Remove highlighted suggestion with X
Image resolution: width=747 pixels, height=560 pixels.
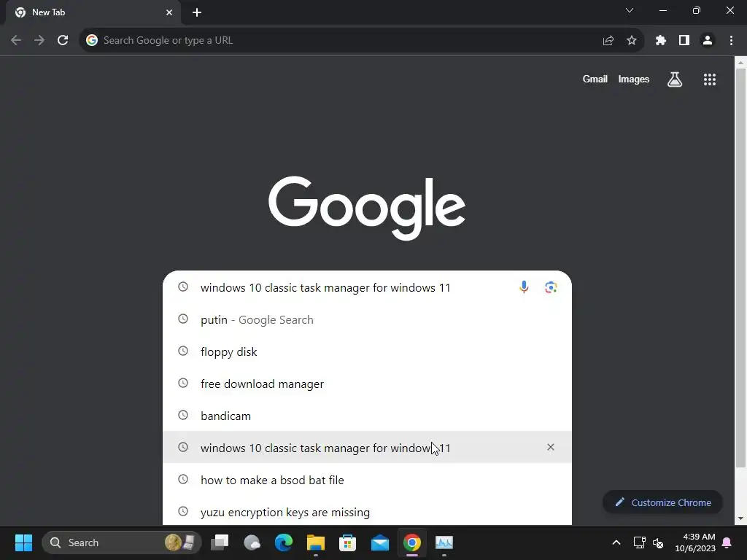pyautogui.click(x=551, y=447)
